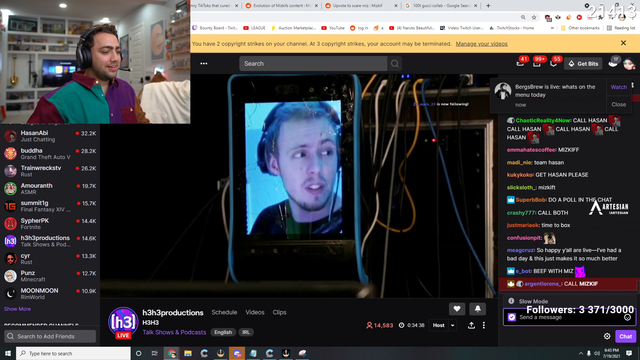Open Windows notification center icon
Viewport: 640px width, 360px height.
[x=629, y=353]
